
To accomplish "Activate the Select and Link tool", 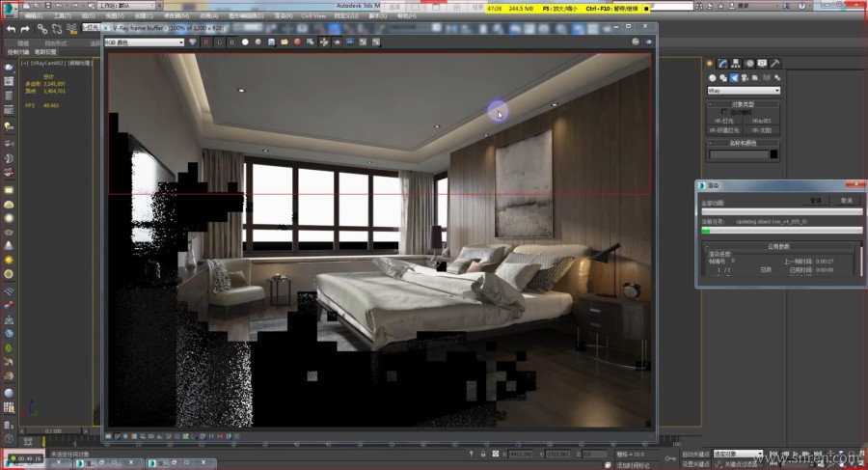I will click(42, 29).
